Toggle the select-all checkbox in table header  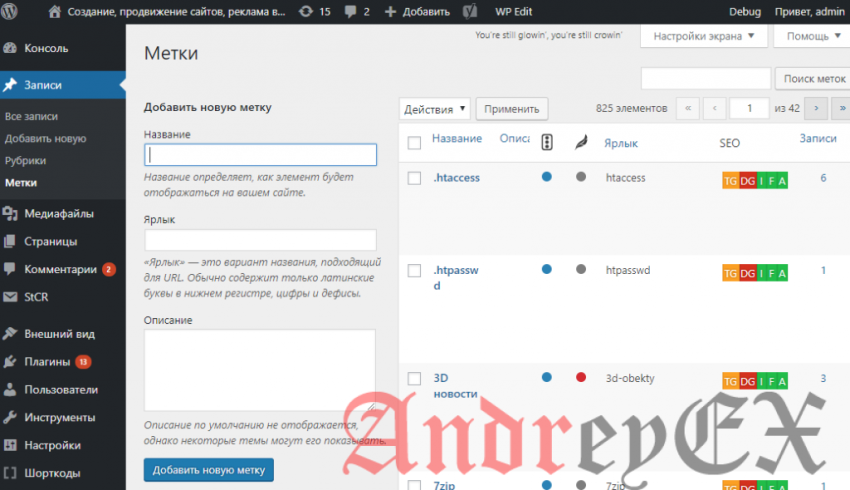click(x=414, y=143)
